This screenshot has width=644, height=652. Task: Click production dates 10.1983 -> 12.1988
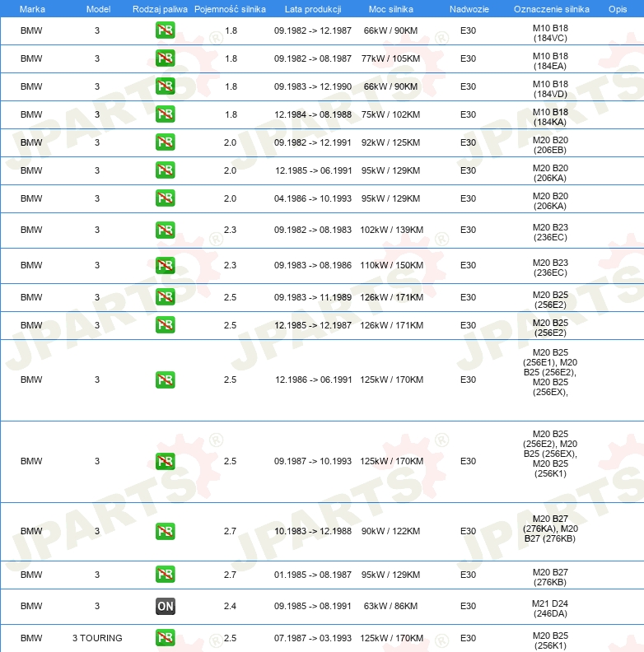pyautogui.click(x=313, y=531)
